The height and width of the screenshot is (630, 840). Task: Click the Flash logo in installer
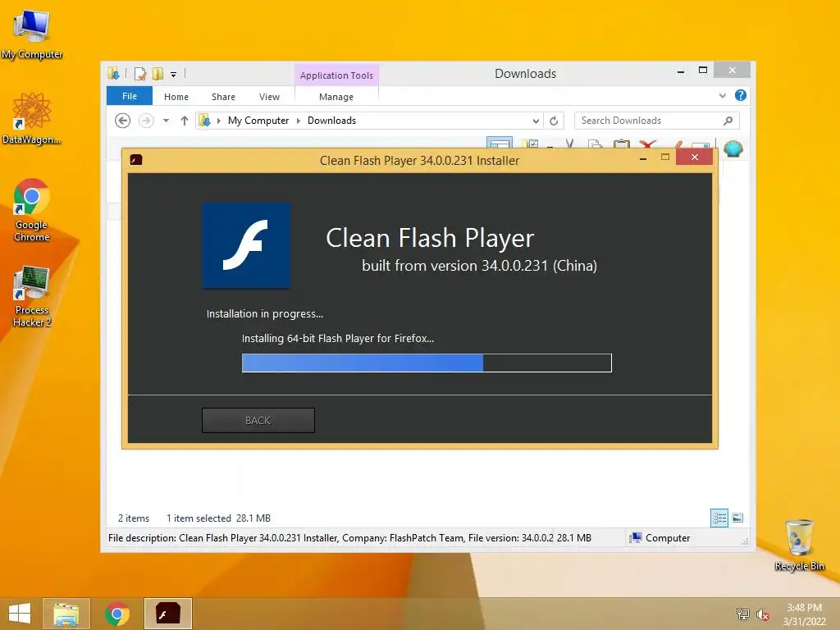pos(246,245)
